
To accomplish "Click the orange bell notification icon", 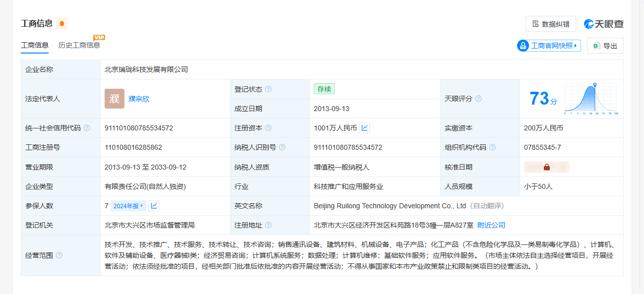I will (x=62, y=24).
